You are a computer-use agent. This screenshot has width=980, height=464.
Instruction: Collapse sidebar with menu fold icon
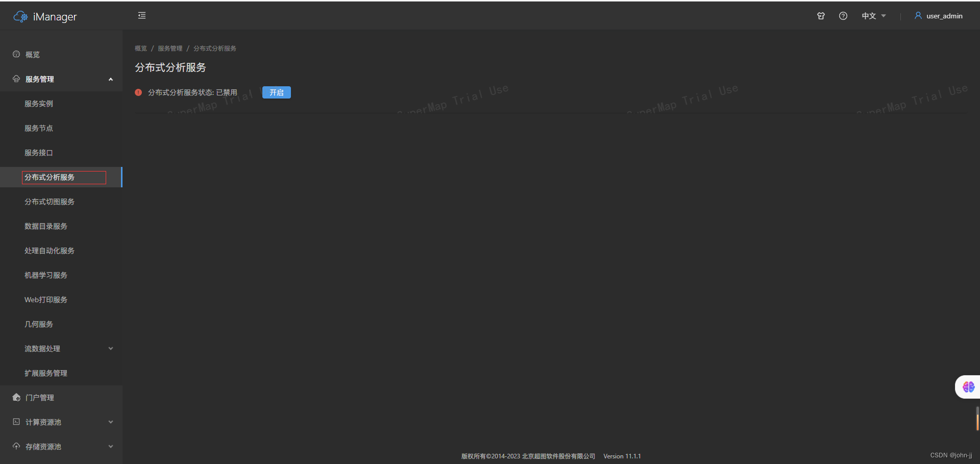[142, 16]
